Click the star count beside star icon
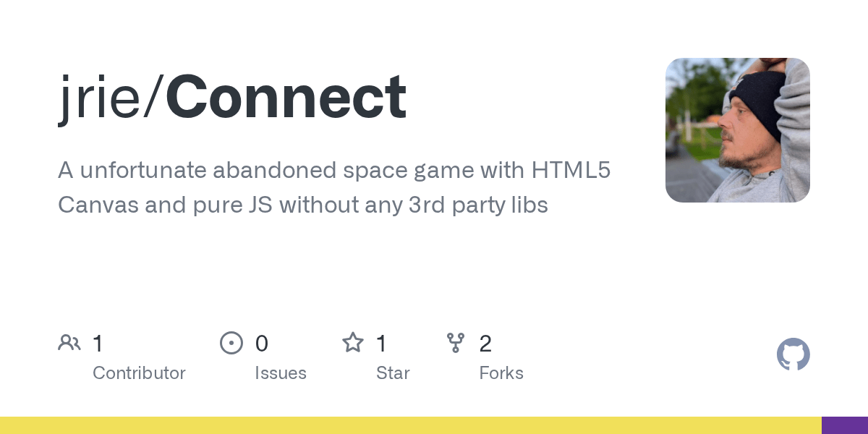Image resolution: width=868 pixels, height=434 pixels. [x=382, y=344]
